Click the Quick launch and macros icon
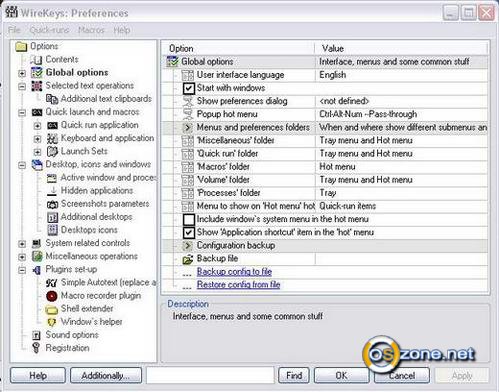 point(37,112)
